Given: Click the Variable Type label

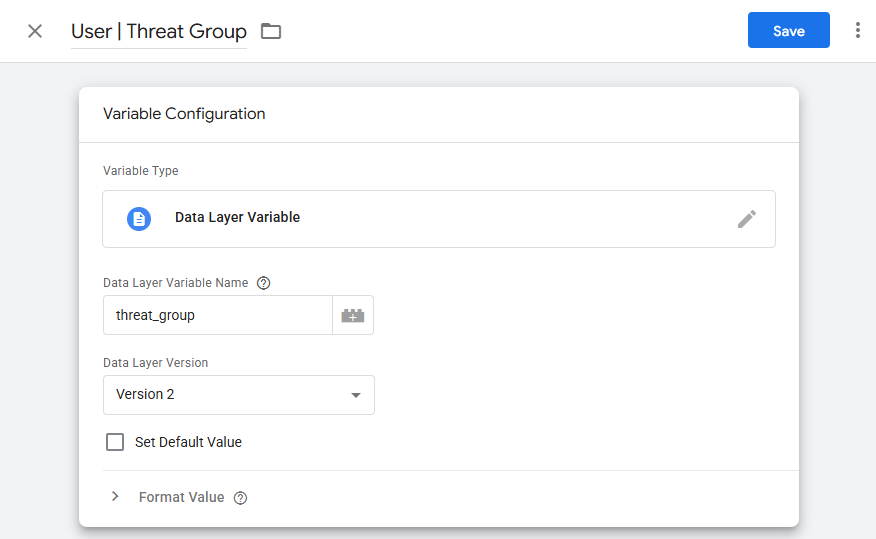Looking at the screenshot, I should click(141, 171).
